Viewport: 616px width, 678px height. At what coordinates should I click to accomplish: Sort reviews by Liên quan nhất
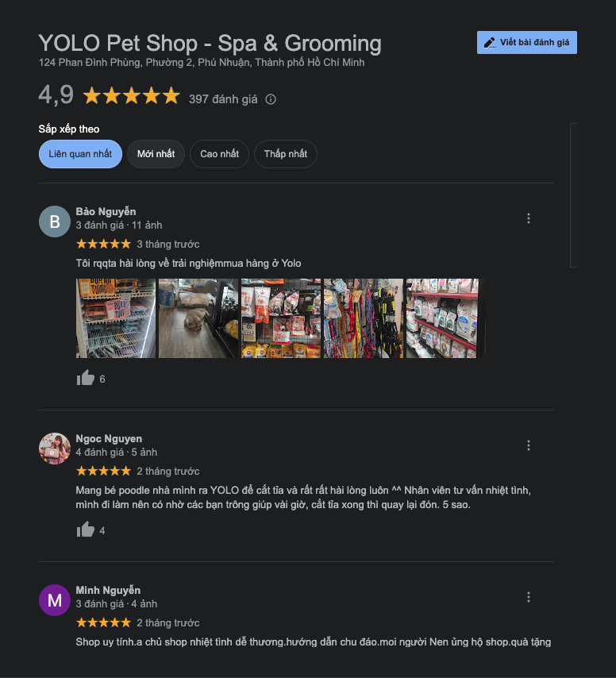[x=80, y=154]
